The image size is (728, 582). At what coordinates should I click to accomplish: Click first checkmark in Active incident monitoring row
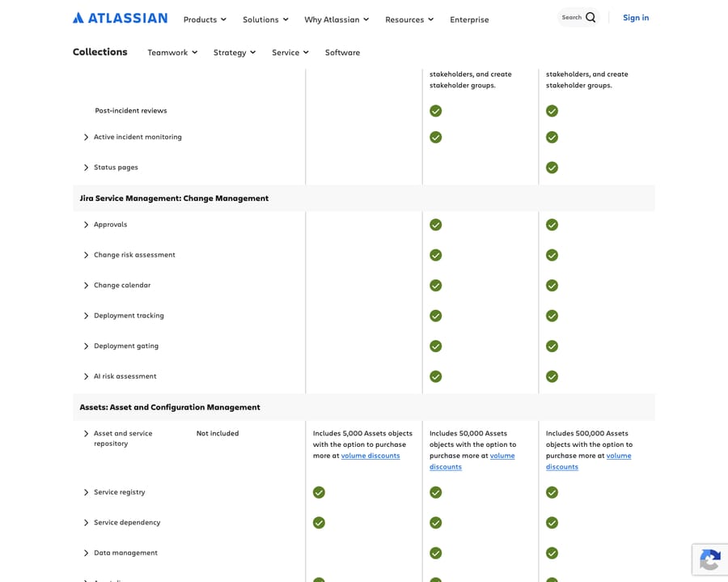[435, 138]
